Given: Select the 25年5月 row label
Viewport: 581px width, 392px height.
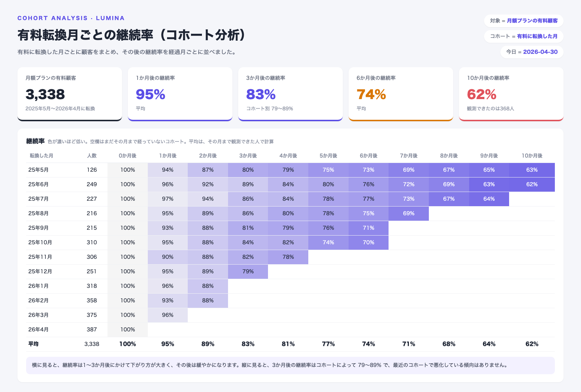Looking at the screenshot, I should [x=38, y=170].
